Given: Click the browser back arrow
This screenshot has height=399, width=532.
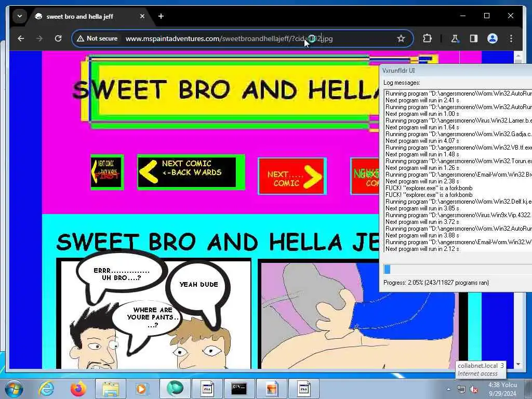Looking at the screenshot, I should point(21,38).
